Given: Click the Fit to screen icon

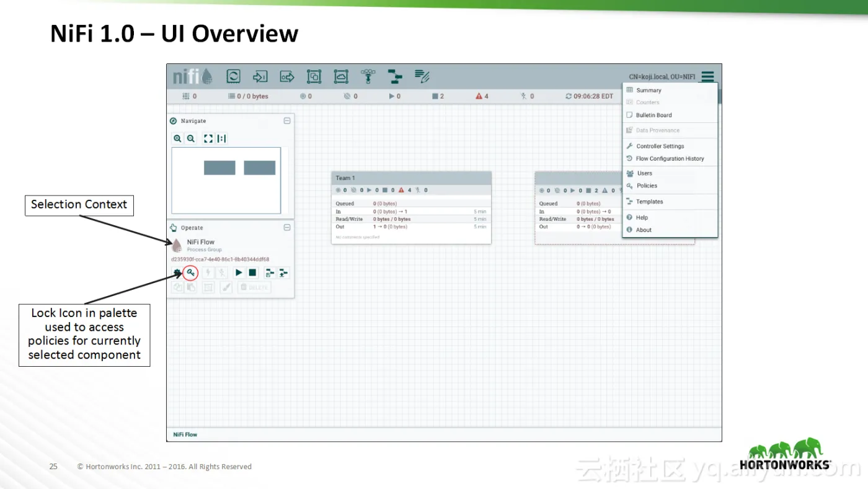Looking at the screenshot, I should (x=208, y=139).
